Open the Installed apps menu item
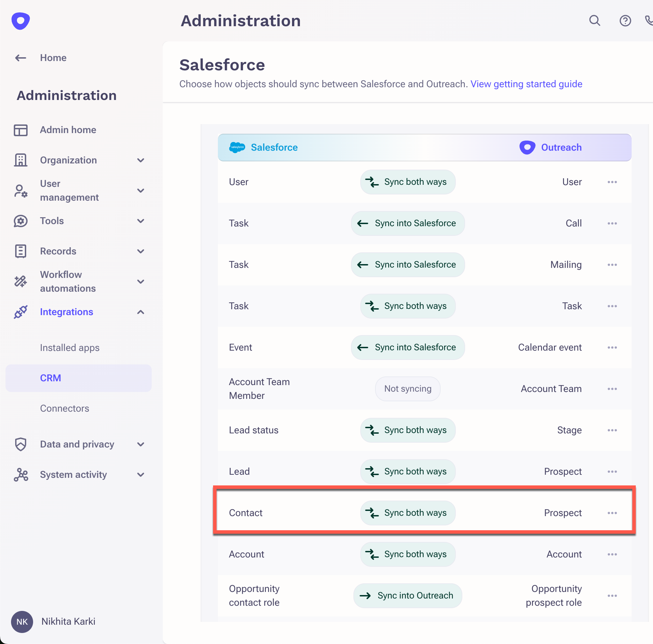 [70, 348]
